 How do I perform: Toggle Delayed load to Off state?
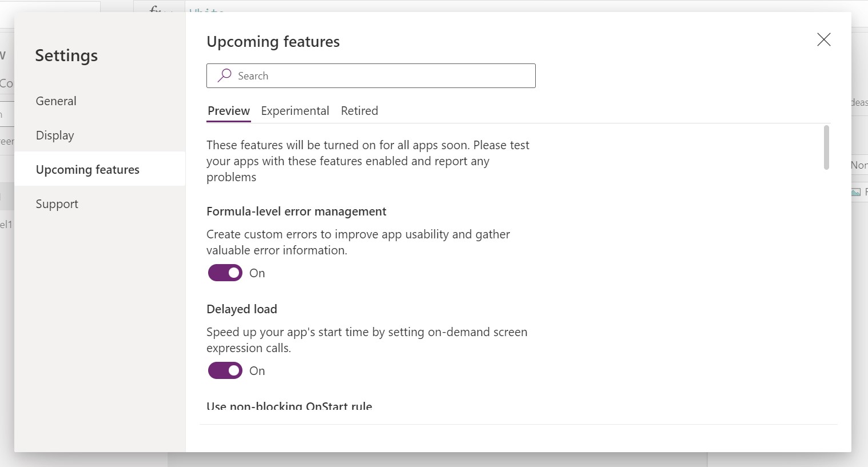(x=225, y=370)
